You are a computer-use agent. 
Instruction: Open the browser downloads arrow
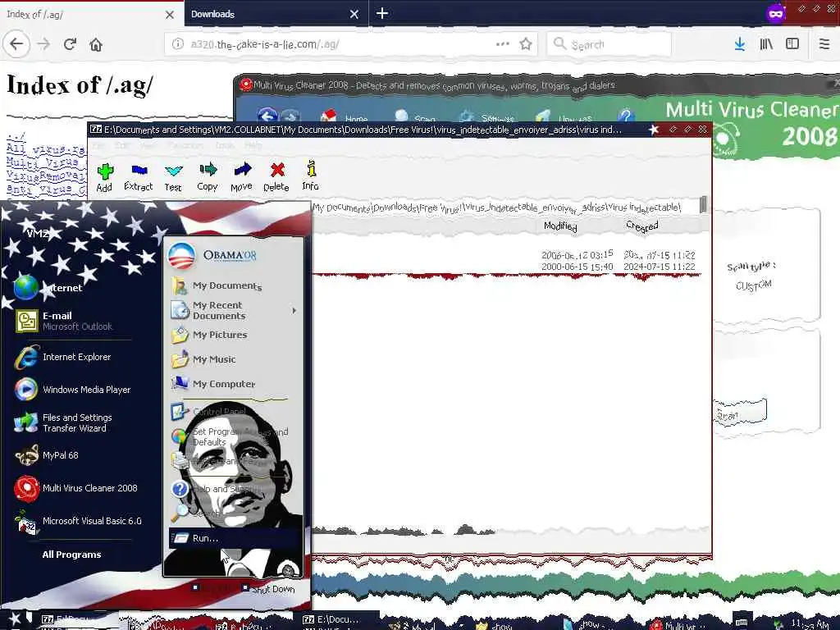point(740,44)
